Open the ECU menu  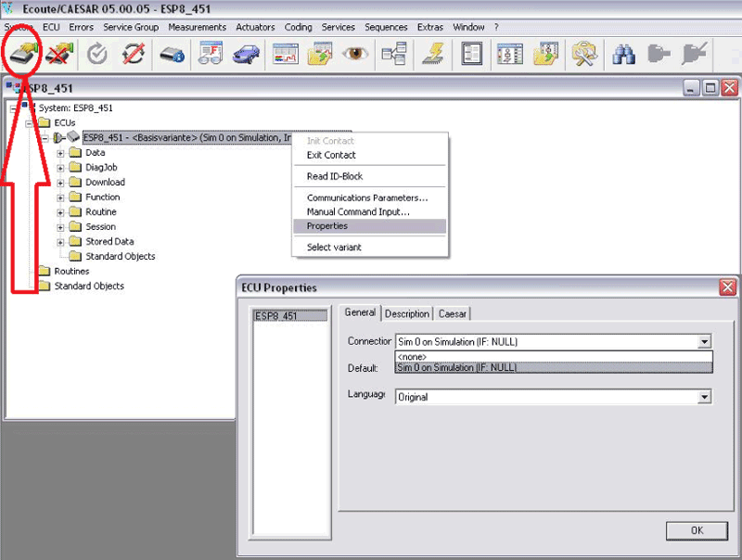click(x=51, y=27)
